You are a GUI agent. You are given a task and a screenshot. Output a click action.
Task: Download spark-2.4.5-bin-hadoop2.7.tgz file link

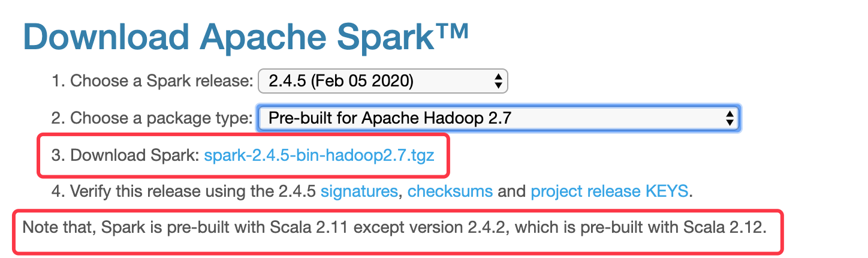coord(319,155)
